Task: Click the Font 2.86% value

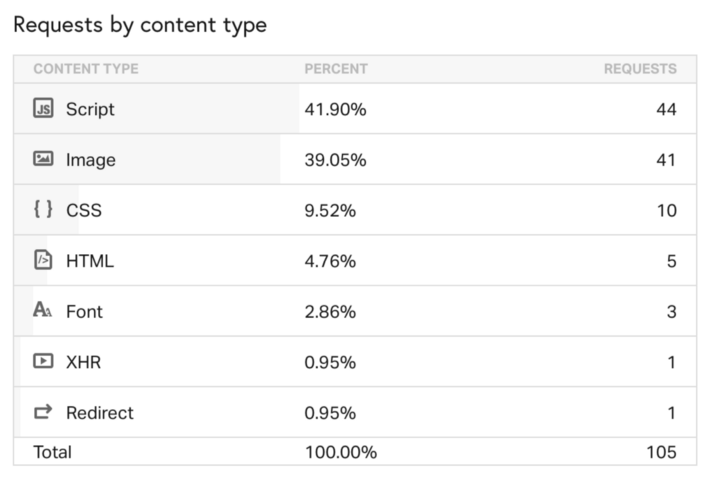Action: pos(330,312)
